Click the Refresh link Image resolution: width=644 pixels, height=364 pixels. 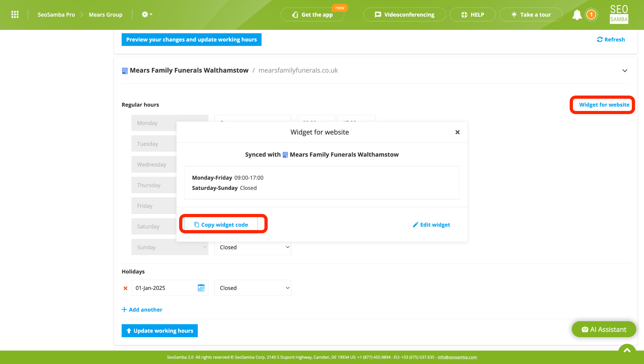point(611,40)
